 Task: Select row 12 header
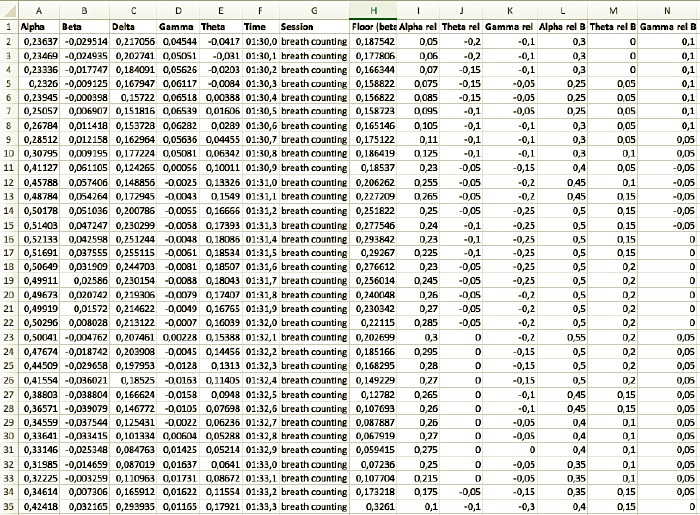click(9, 183)
